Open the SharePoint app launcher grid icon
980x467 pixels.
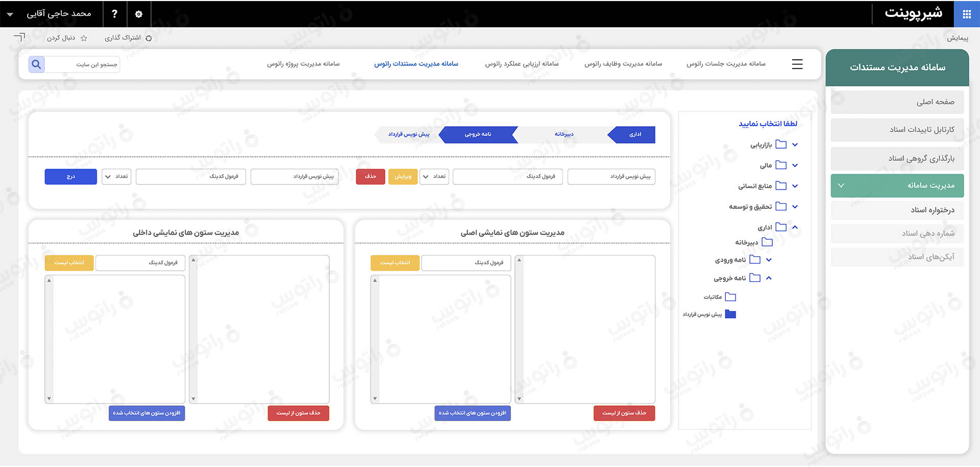pyautogui.click(x=966, y=14)
